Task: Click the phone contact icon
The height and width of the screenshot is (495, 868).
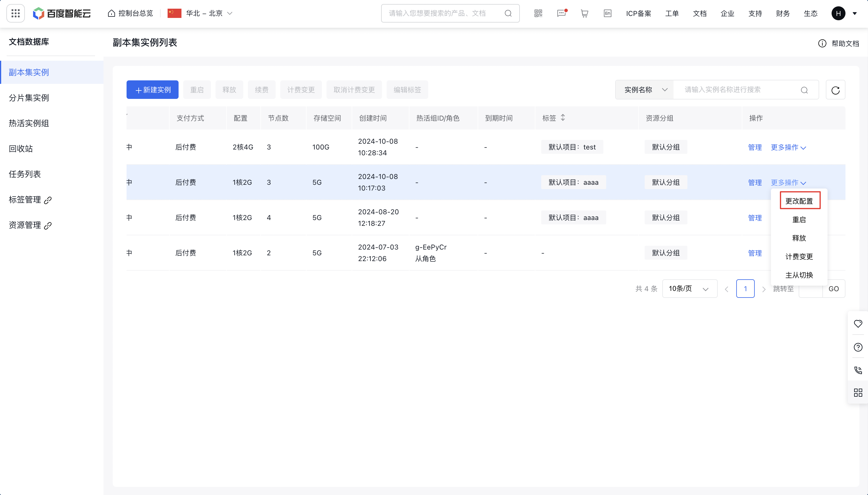Action: (x=858, y=370)
